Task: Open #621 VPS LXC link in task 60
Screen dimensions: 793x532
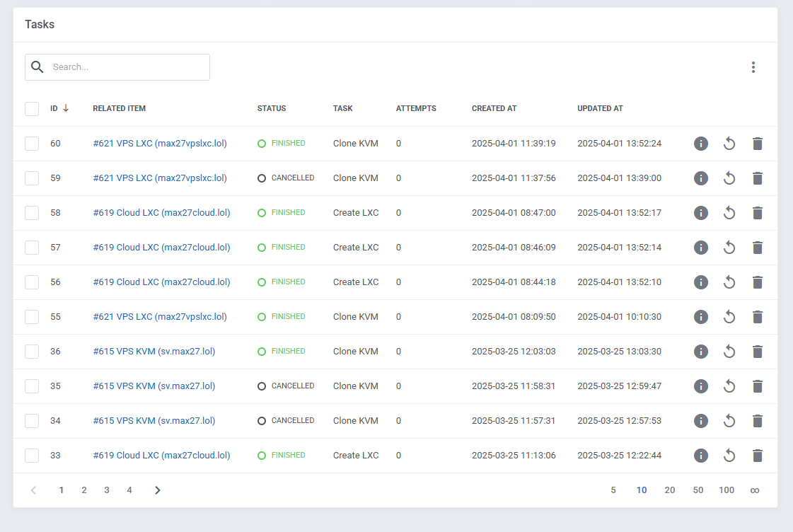Action: [x=160, y=144]
